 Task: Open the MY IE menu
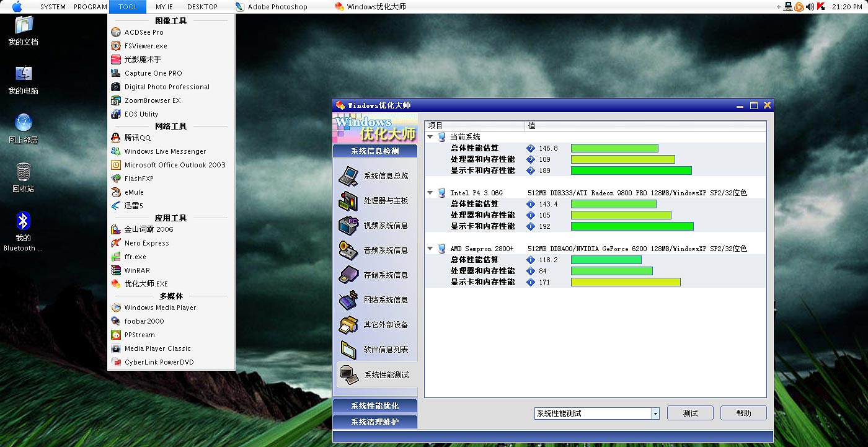(x=164, y=7)
